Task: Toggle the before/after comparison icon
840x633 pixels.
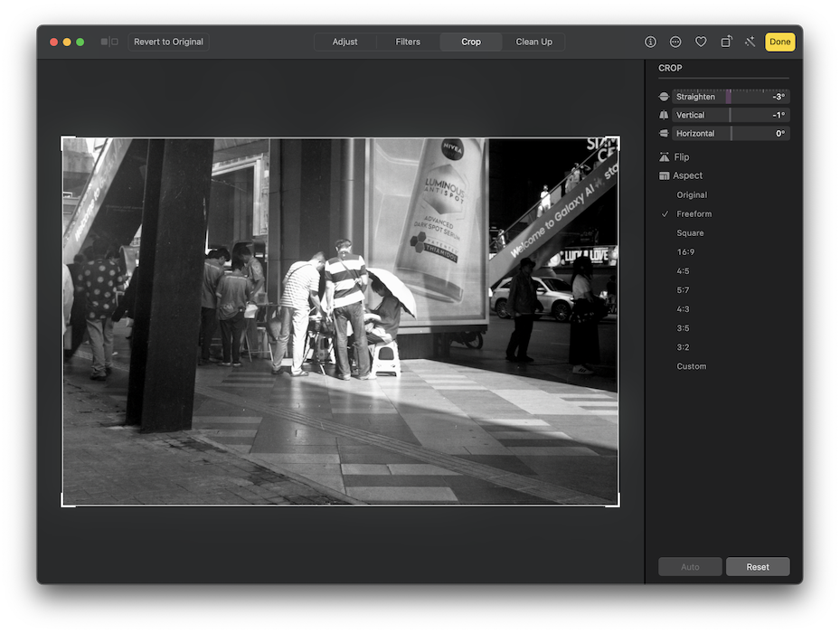Action: [x=109, y=42]
